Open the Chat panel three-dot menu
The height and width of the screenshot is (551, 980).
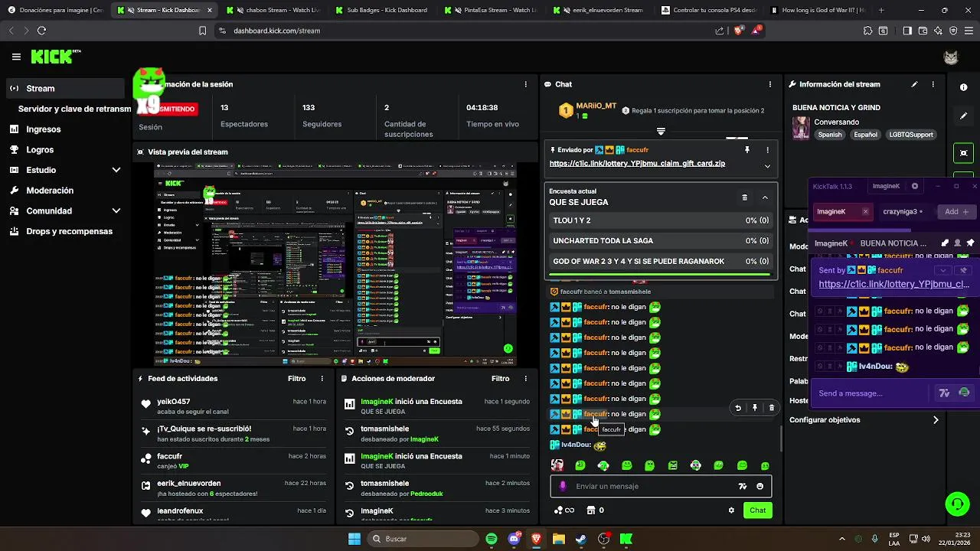770,84
